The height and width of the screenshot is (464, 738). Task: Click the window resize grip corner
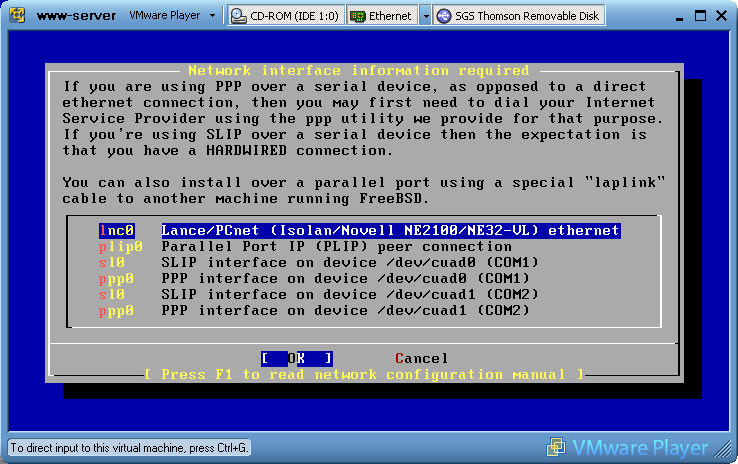pyautogui.click(x=722, y=448)
